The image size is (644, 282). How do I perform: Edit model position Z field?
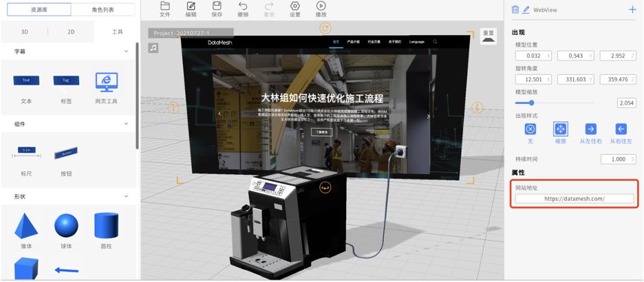[618, 56]
